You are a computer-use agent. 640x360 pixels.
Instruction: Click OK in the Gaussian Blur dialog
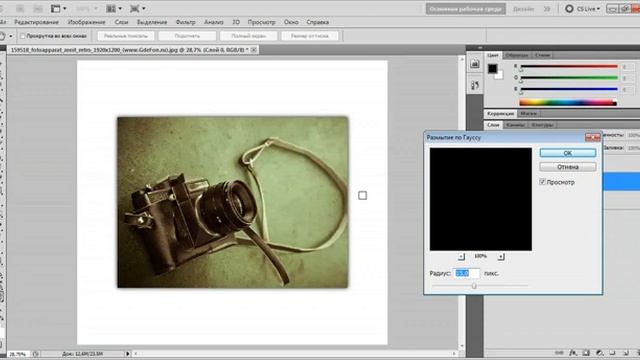click(x=567, y=153)
